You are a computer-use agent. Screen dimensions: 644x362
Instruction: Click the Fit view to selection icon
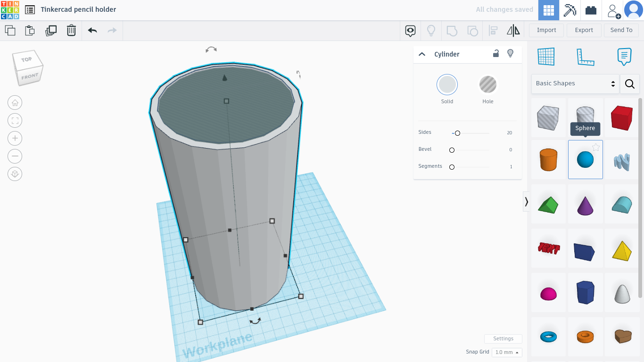15,120
